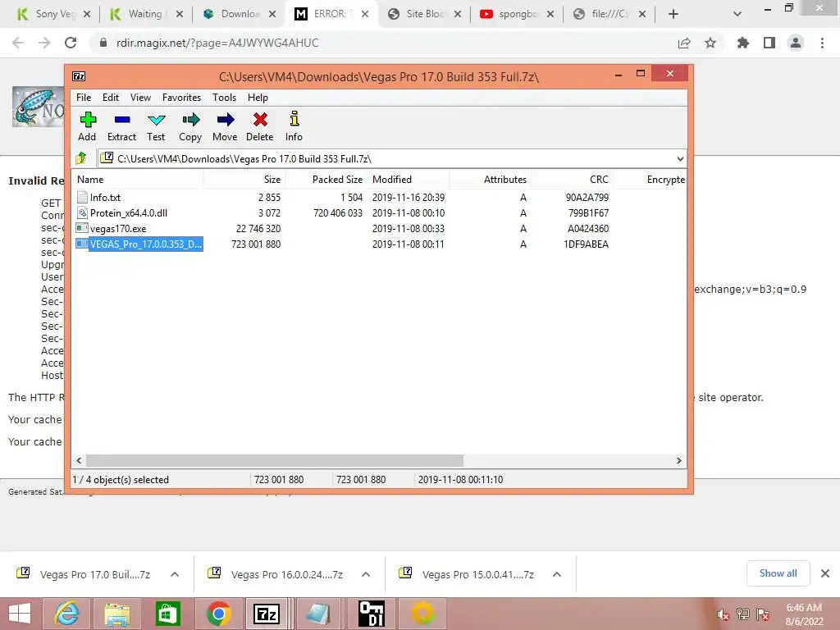Image resolution: width=840 pixels, height=630 pixels.
Task: Click the Move toolbar icon
Action: pos(225,126)
